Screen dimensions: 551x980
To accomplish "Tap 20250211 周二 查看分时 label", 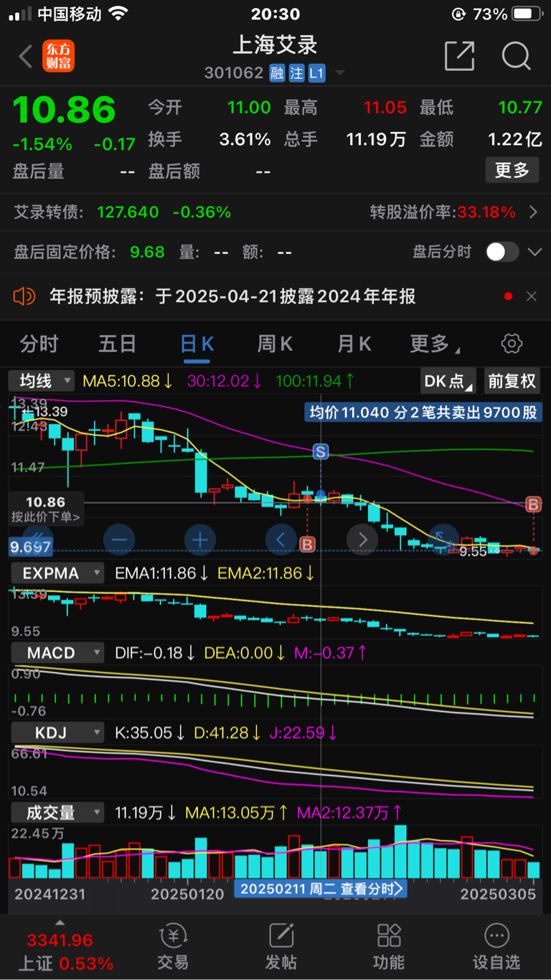I will click(x=321, y=889).
